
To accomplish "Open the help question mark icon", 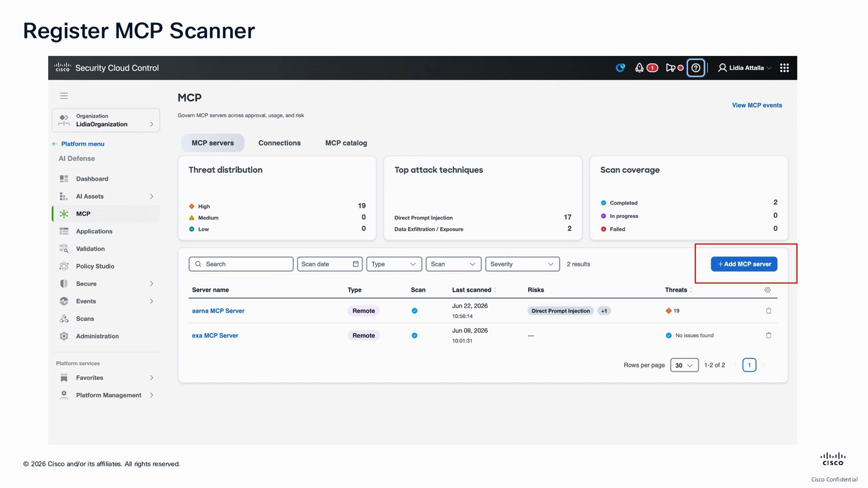I will tap(696, 68).
